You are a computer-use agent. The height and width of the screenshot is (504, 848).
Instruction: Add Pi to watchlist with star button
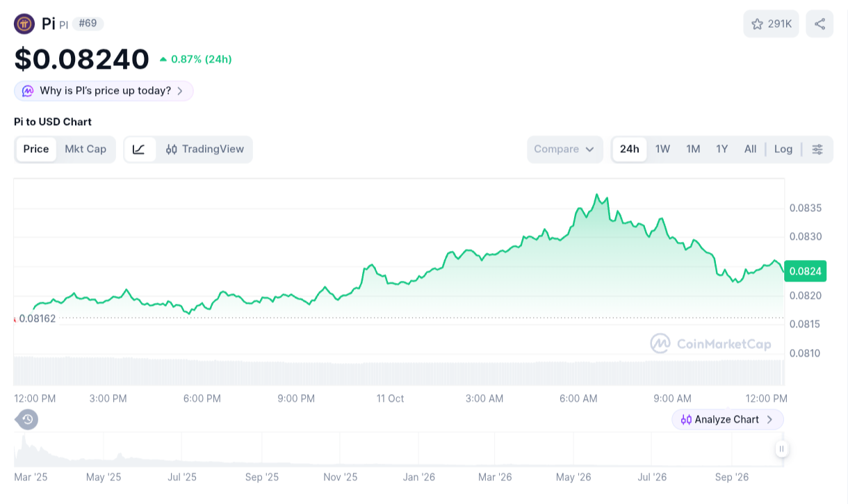coord(771,24)
